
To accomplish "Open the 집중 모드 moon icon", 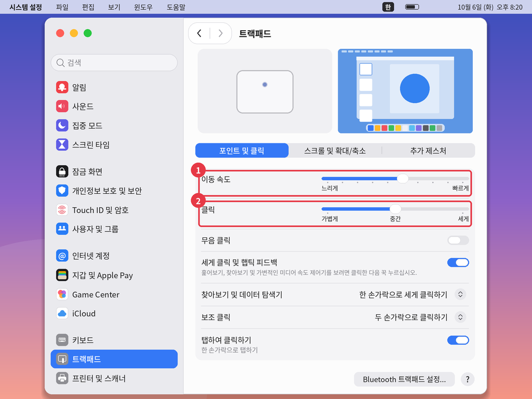I will (x=62, y=126).
